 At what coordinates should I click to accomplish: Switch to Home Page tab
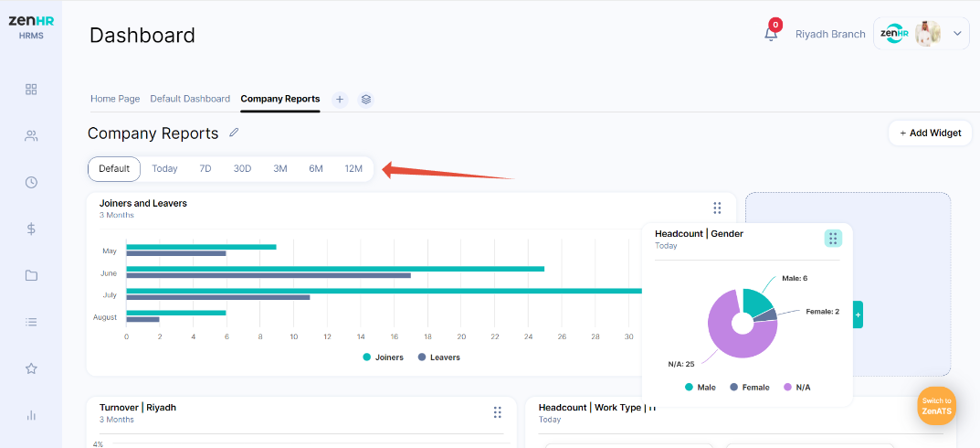pyautogui.click(x=115, y=99)
